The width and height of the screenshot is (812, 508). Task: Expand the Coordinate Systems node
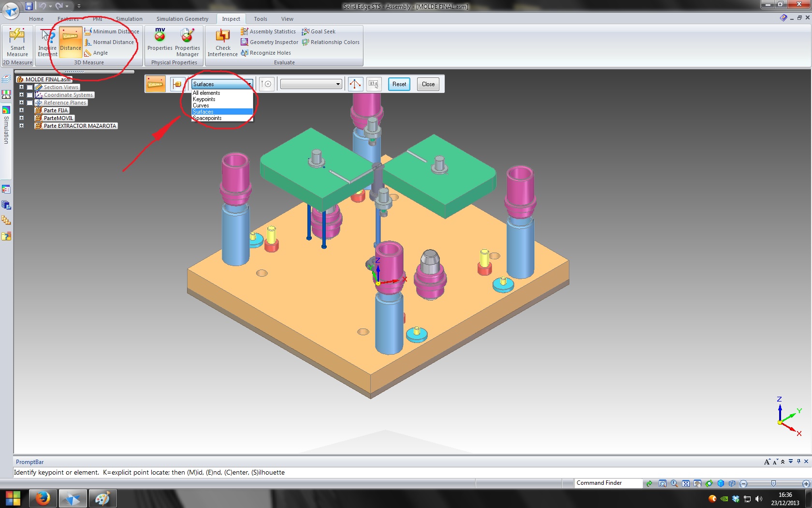(21, 95)
